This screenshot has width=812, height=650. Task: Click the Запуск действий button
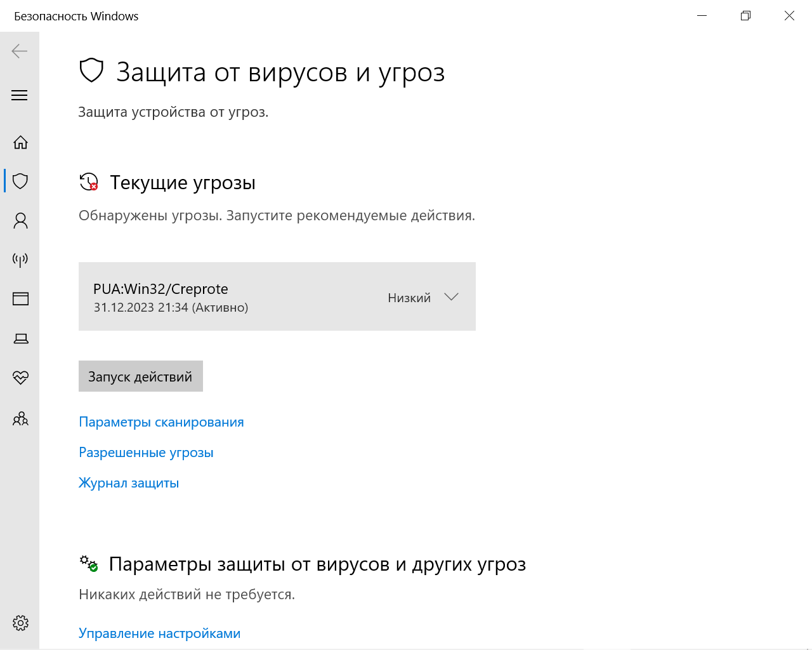pyautogui.click(x=141, y=376)
